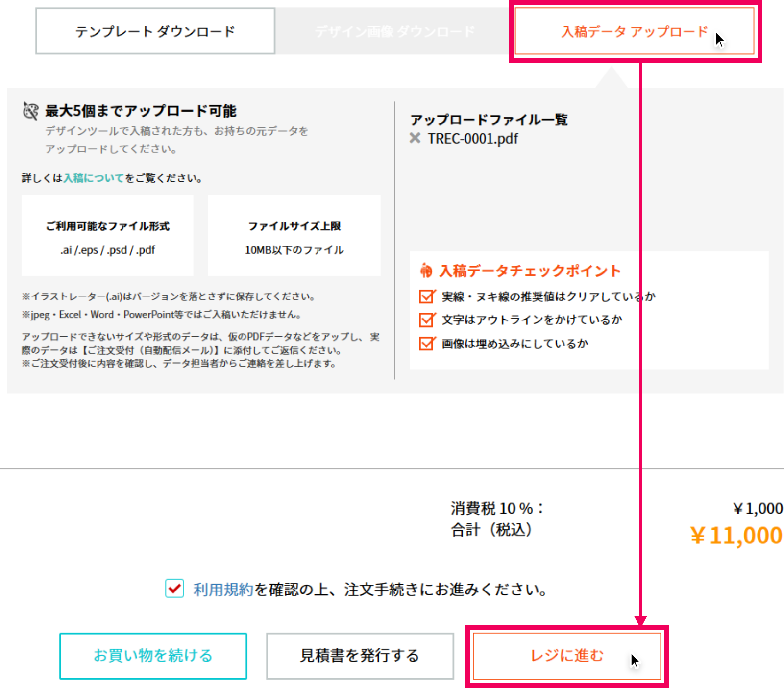Click the orange hand icon beside 入稿データチェックポイント
This screenshot has height=690, width=784.
coord(426,270)
